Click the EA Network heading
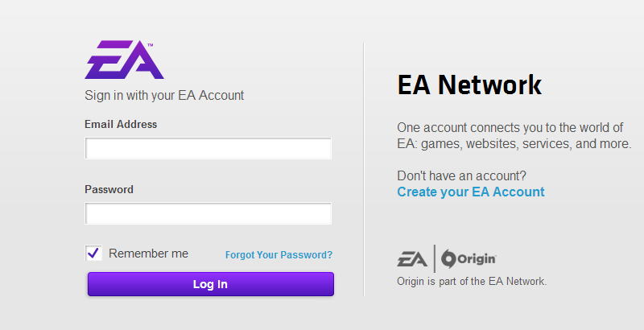The width and height of the screenshot is (644, 330). 469,85
